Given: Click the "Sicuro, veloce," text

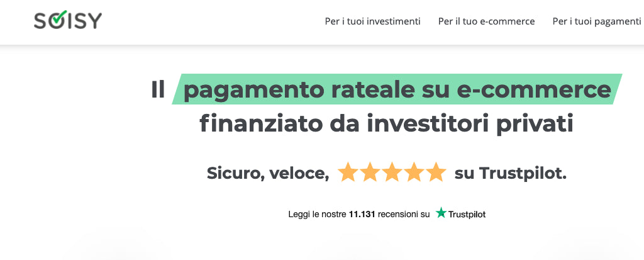Looking at the screenshot, I should click(x=268, y=172).
